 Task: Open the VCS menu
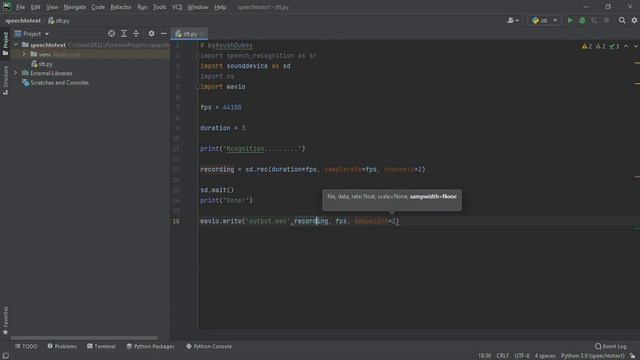click(177, 7)
